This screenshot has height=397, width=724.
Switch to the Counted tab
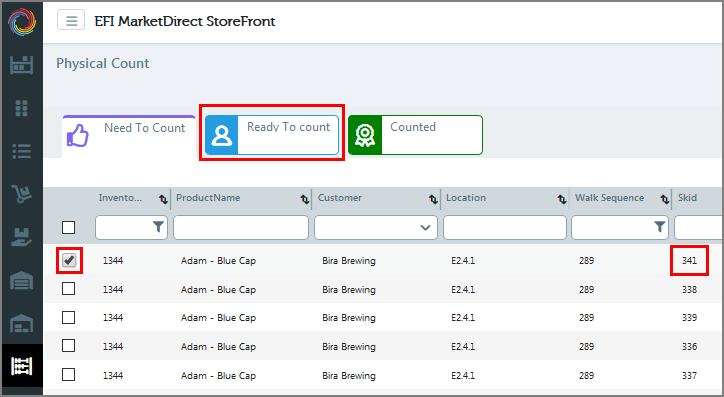[415, 135]
